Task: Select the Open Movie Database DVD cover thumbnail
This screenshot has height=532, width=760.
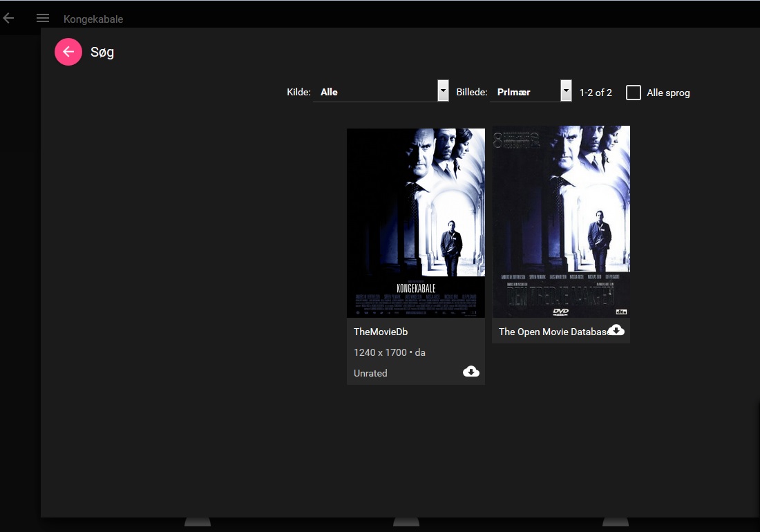Action: coord(561,222)
